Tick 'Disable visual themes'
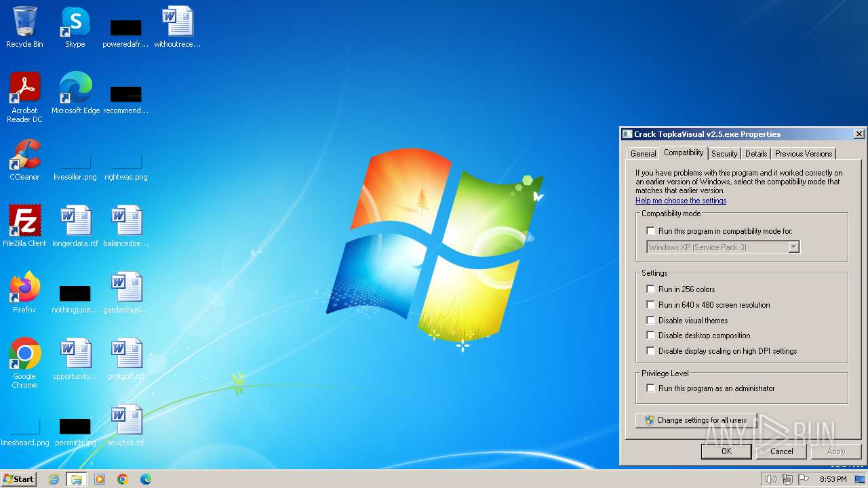 [651, 321]
